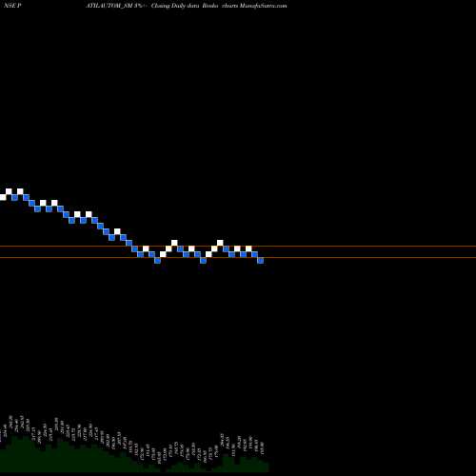Click the "NSE P" exchange label
This screenshot has width=476, height=476.
(x=12, y=6)
